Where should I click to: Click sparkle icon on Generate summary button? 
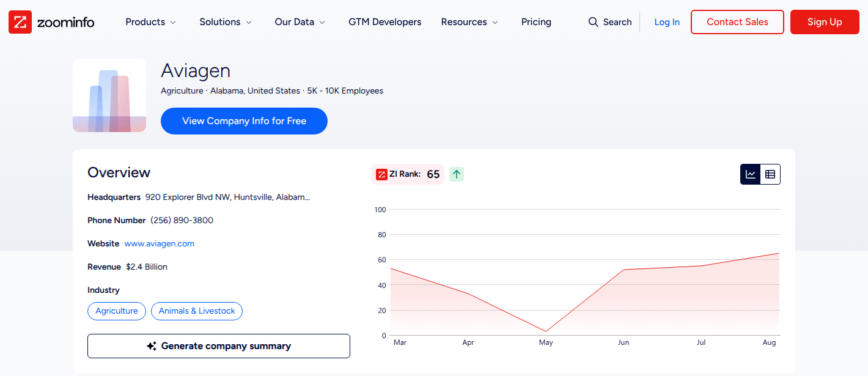pos(152,346)
